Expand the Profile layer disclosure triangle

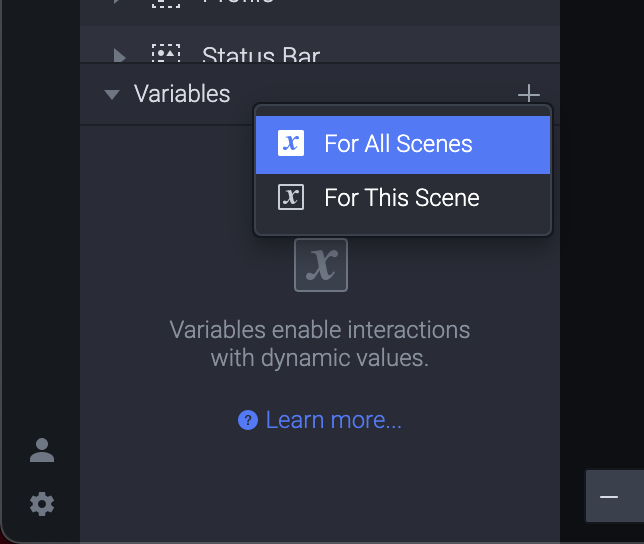tap(118, 2)
